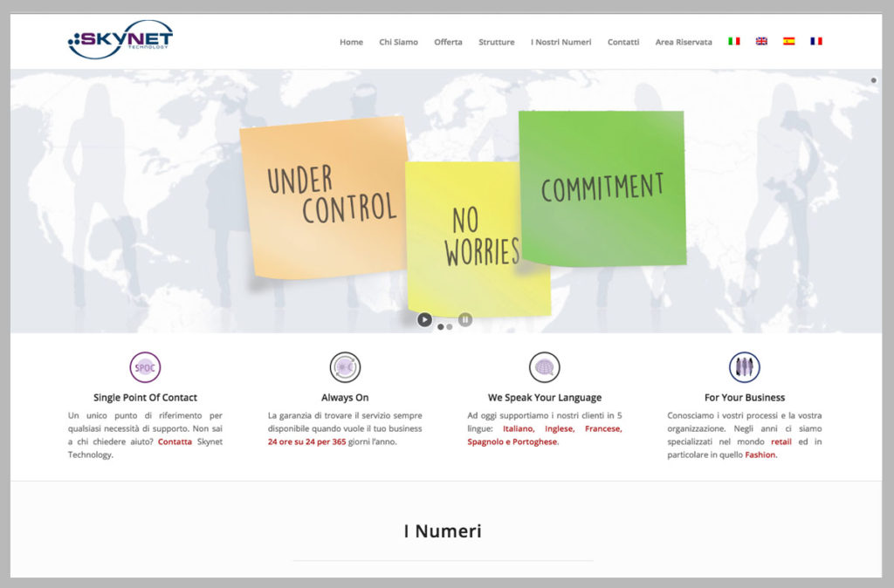
Task: Switch site language to Spanish flag
Action: [x=788, y=41]
